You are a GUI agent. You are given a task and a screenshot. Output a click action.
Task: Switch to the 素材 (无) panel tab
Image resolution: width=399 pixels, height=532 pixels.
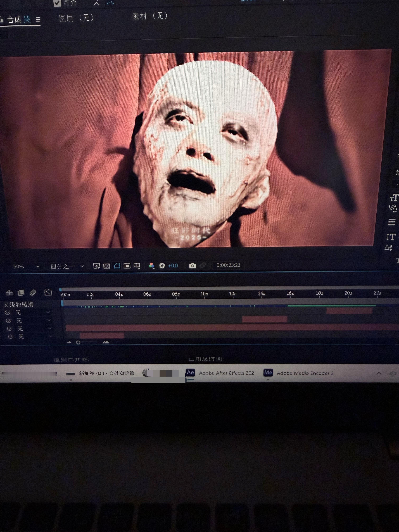(x=150, y=16)
